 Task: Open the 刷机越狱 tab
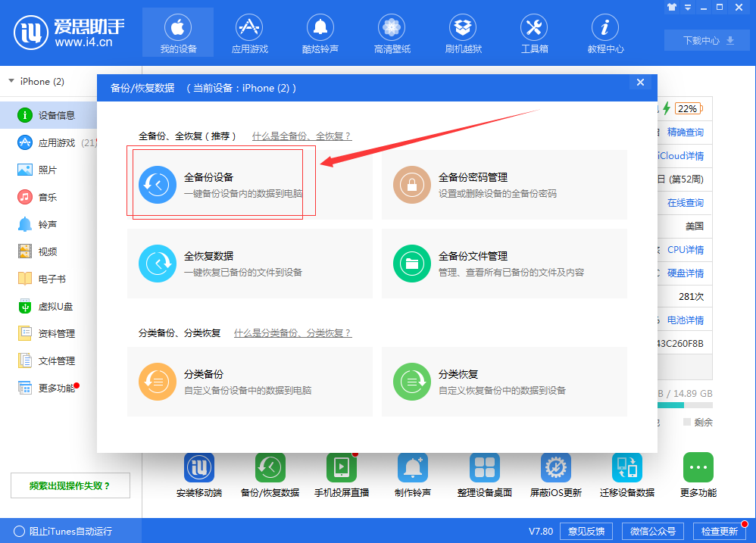pyautogui.click(x=463, y=33)
